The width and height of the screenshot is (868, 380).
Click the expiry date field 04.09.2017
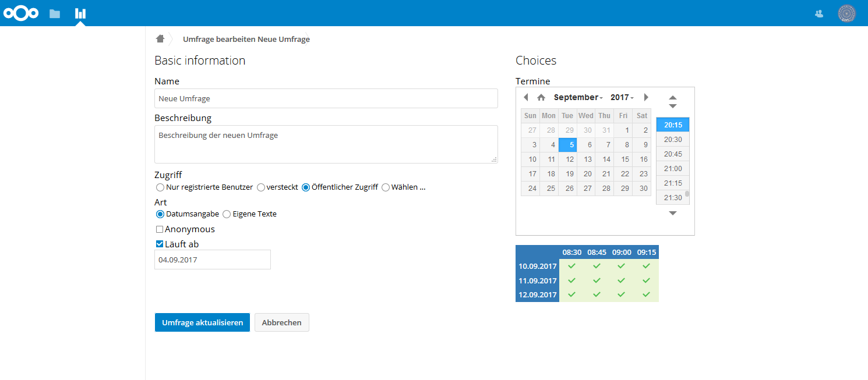click(x=213, y=260)
